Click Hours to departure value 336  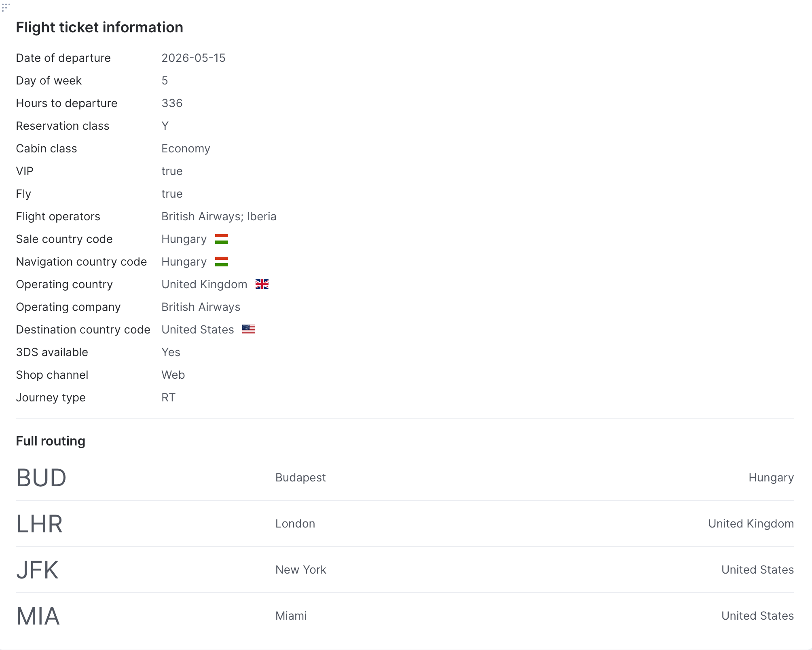click(172, 103)
